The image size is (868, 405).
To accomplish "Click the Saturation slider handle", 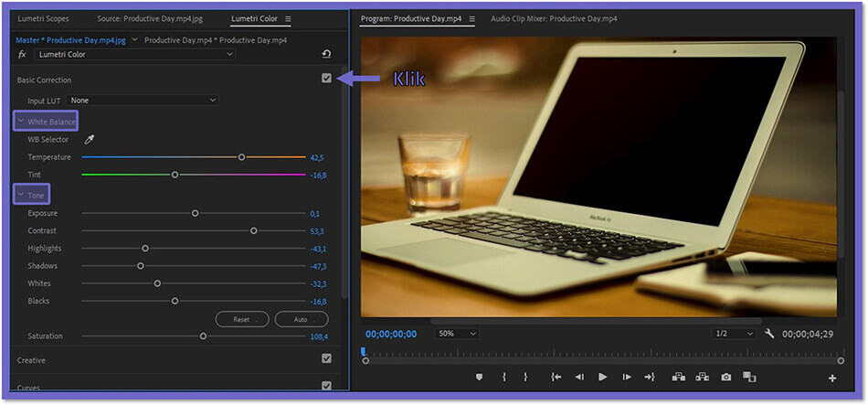I will [x=203, y=336].
